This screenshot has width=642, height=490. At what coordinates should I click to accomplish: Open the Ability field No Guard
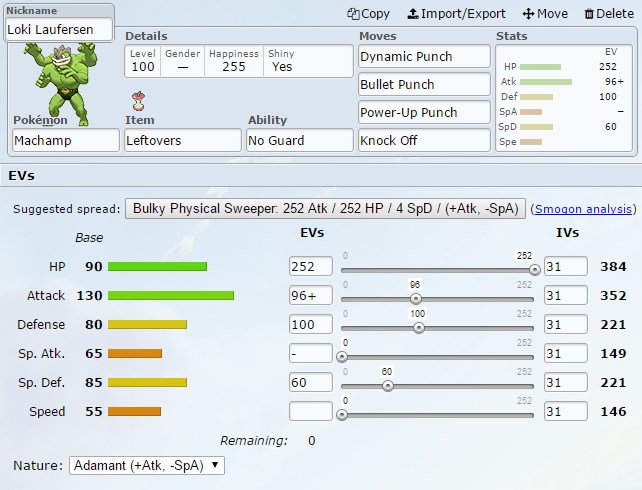pyautogui.click(x=300, y=140)
